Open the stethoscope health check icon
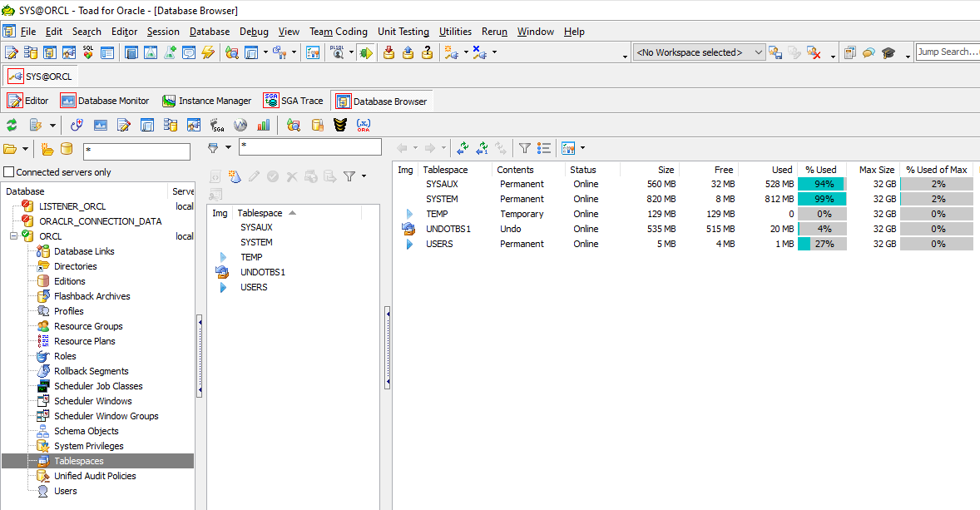Image resolution: width=980 pixels, height=510 pixels. (77, 125)
